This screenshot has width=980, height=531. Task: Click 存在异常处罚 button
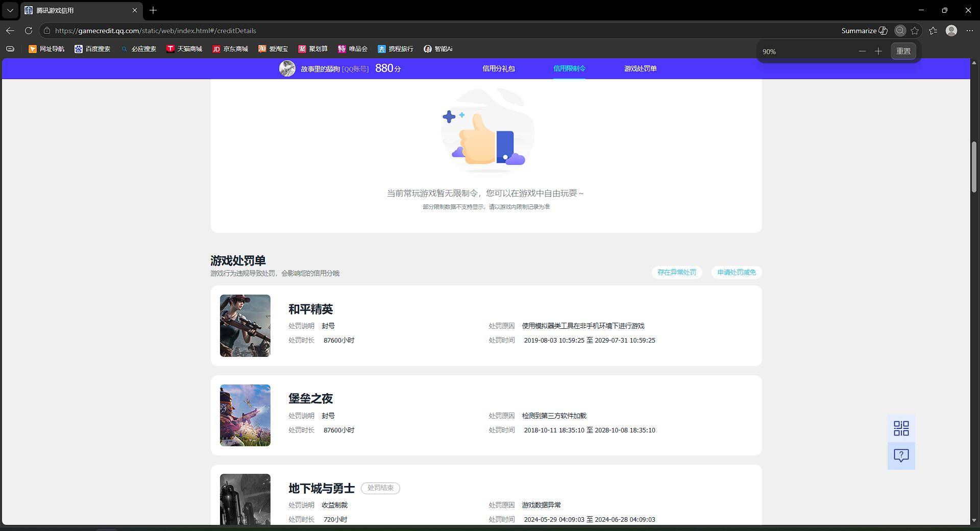coord(677,272)
